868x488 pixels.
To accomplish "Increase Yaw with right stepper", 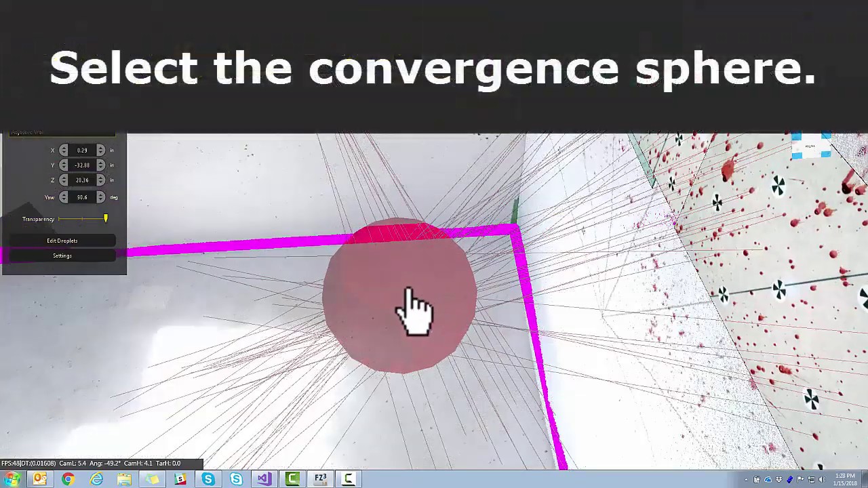I will point(100,197).
